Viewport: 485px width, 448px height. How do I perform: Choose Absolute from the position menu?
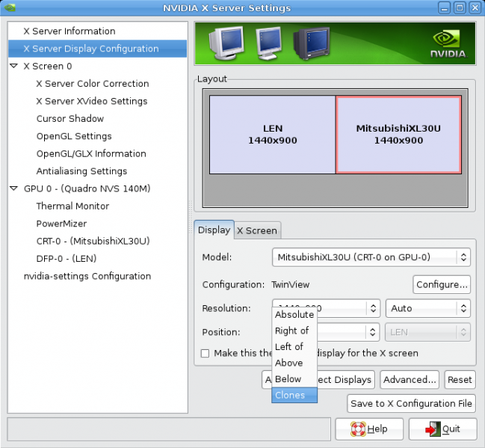tap(294, 315)
